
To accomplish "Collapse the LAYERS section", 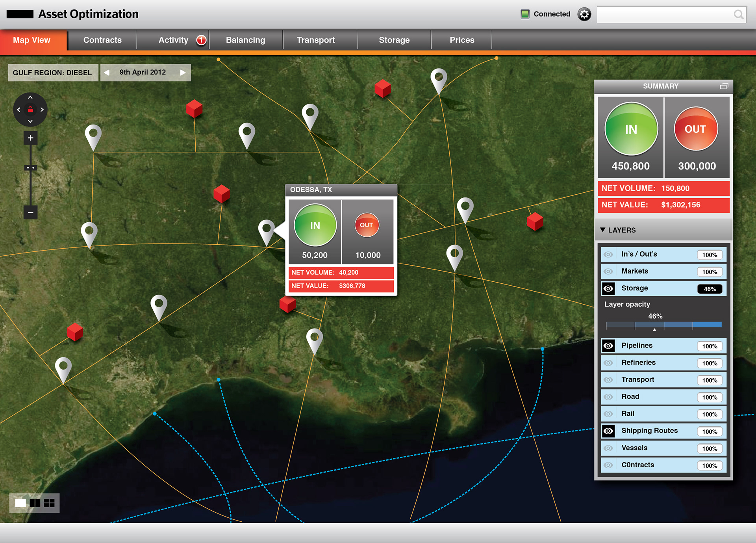I will tap(602, 230).
